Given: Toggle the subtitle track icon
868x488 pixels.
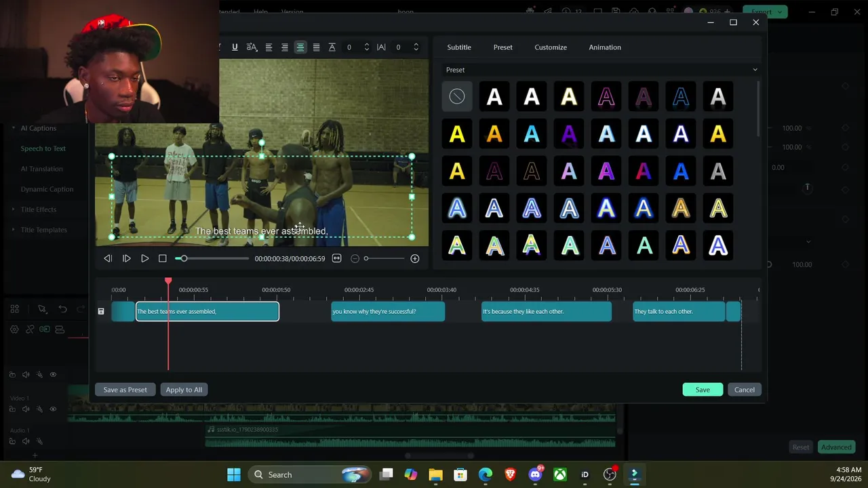Looking at the screenshot, I should (x=101, y=311).
